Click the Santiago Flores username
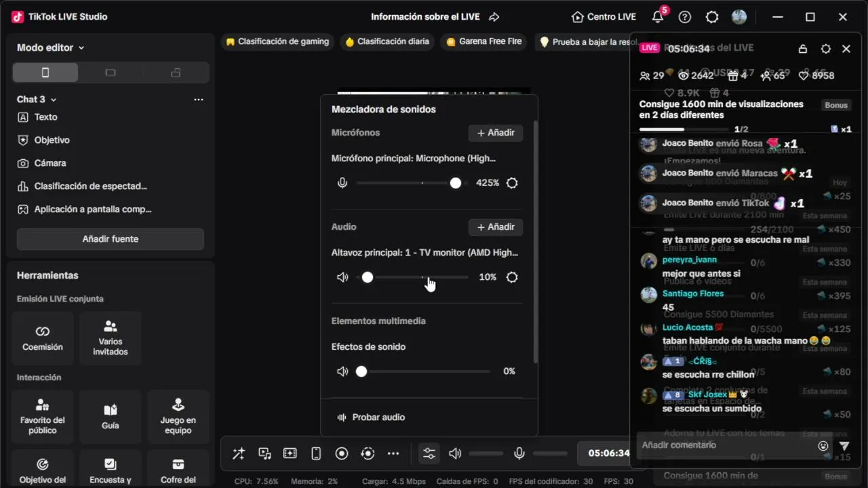 693,293
